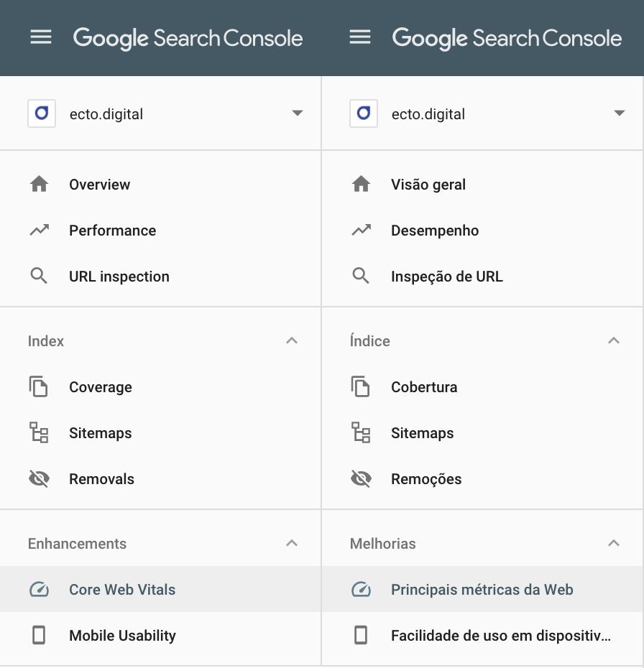Click the sitemap tree icon in the English panel

[x=39, y=433]
